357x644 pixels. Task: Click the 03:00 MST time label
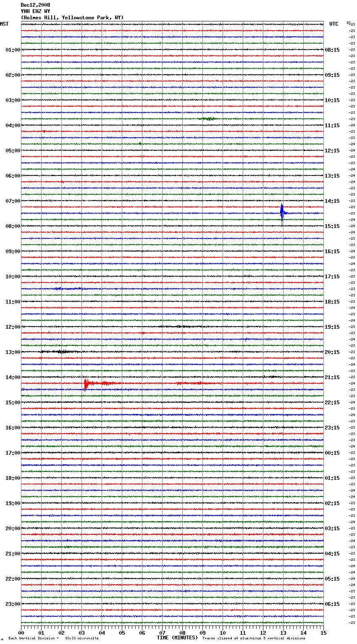click(13, 100)
